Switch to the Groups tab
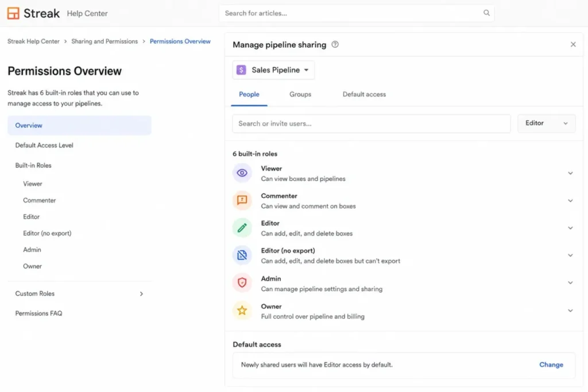Viewport: 588px width, 392px height. coord(300,94)
